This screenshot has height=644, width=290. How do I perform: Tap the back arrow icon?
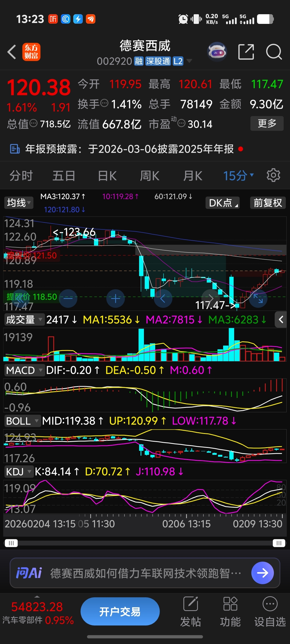point(12,52)
